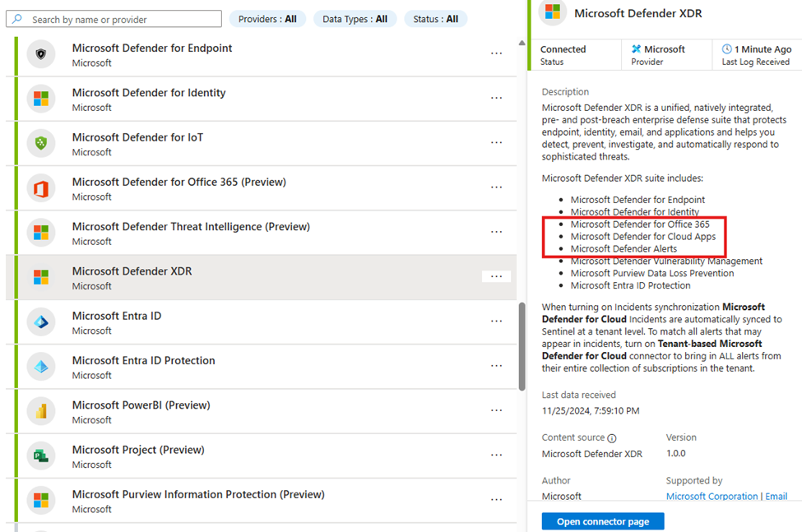Open the Providers : All filter
Viewport: 802px width, 532px height.
pyautogui.click(x=267, y=19)
